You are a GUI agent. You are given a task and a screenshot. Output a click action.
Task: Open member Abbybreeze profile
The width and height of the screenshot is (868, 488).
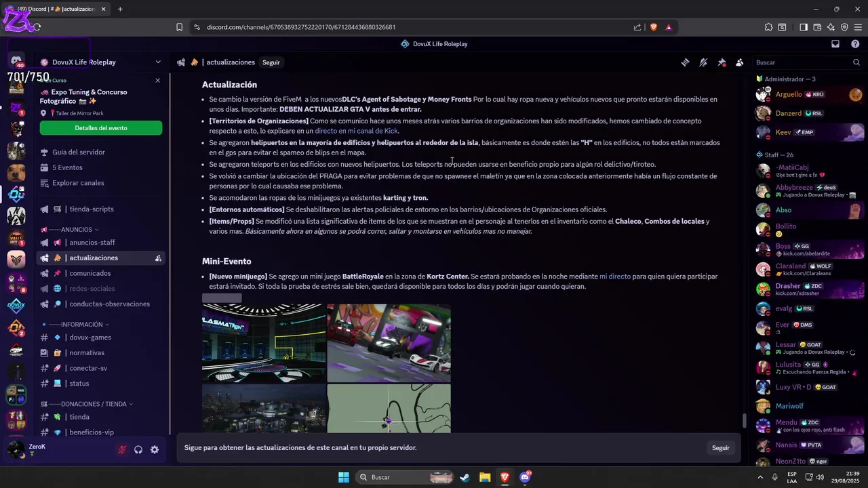[808, 190]
